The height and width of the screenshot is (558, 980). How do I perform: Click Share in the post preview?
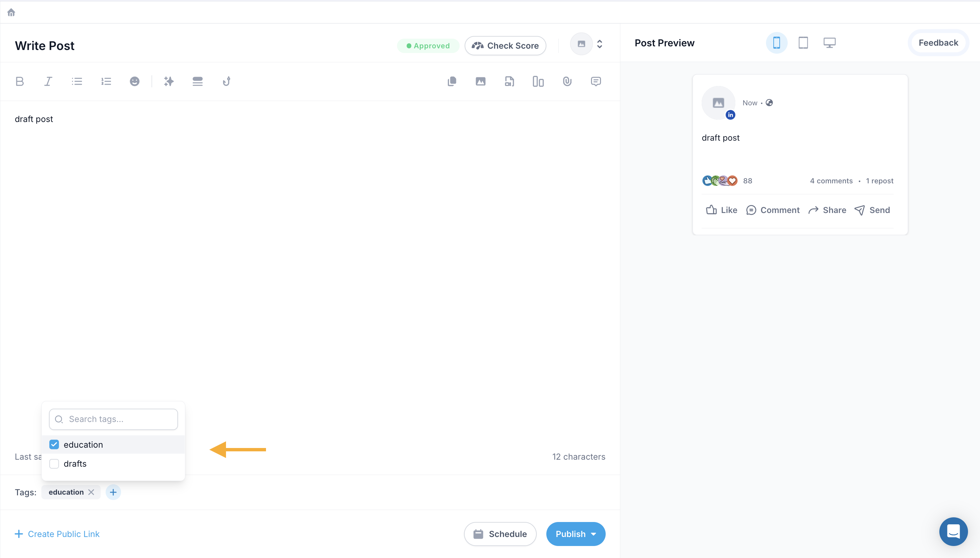[827, 210]
